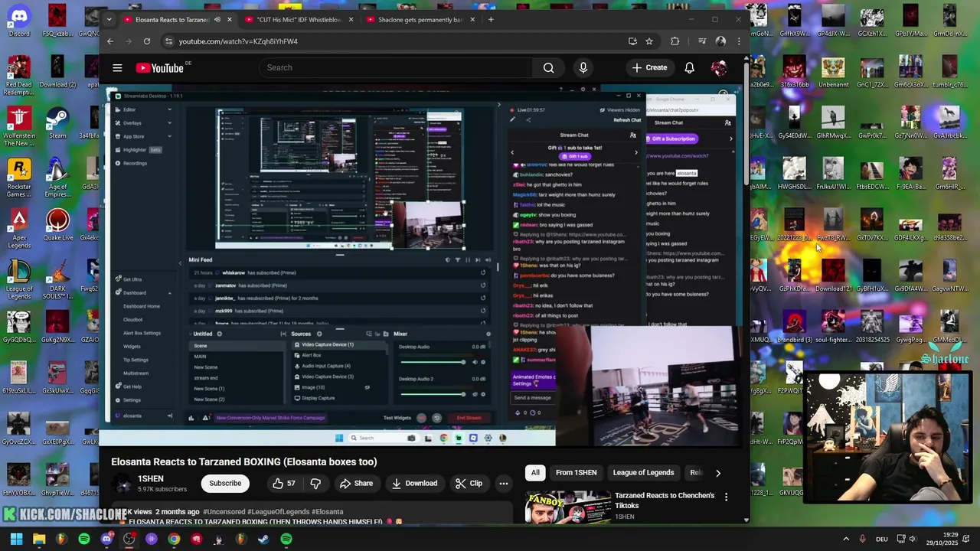Open Chrome media controls icon
The width and height of the screenshot is (980, 551).
(x=702, y=41)
